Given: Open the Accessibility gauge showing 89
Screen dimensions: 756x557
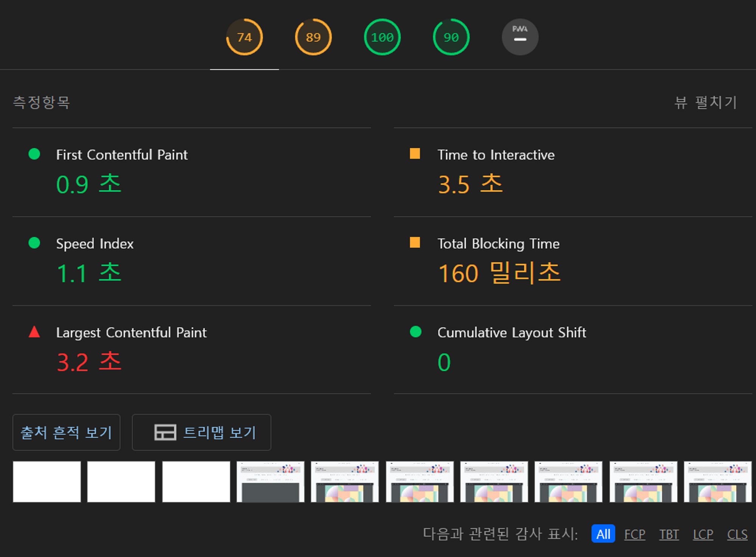Looking at the screenshot, I should point(313,37).
